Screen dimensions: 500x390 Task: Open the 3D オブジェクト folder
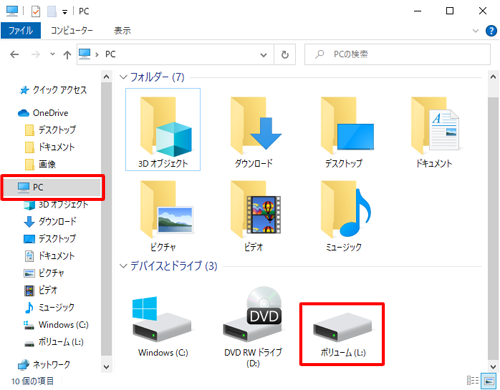click(x=163, y=129)
